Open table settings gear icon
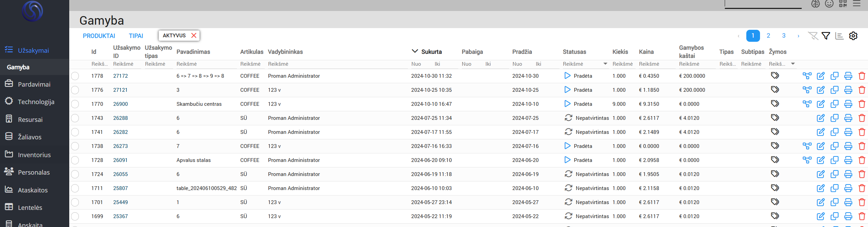This screenshot has width=868, height=227. tap(853, 36)
